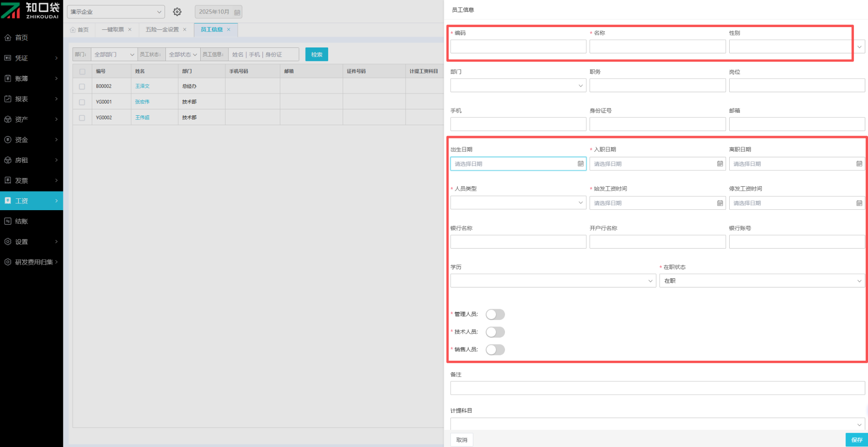Viewport: 868px width, 447px height.
Task: Click the 2025年10月 period calendar icon
Action: click(237, 12)
